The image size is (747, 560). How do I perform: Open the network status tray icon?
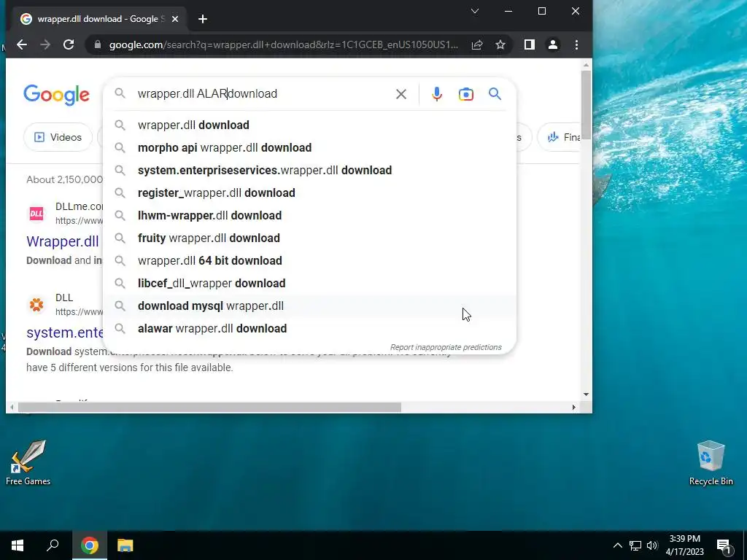pos(635,545)
